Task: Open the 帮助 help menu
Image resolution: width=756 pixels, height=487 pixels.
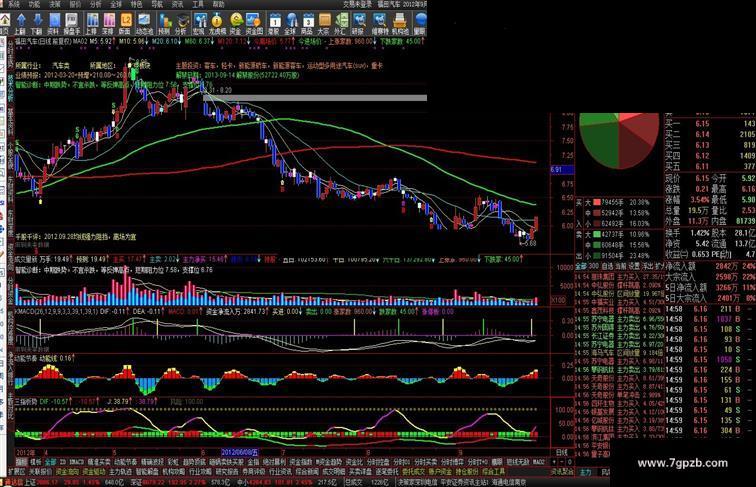Action: pos(219,4)
